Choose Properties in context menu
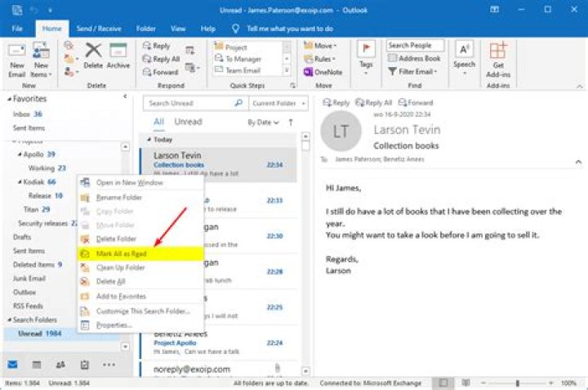588x390 pixels. (140, 325)
